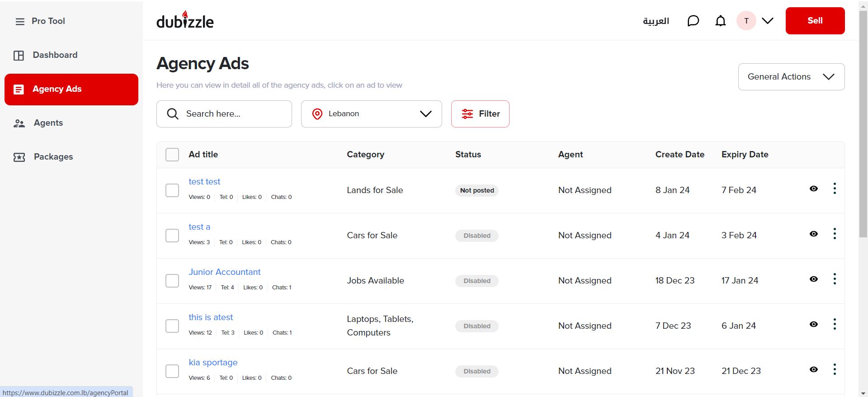
Task: Click the red Sell button
Action: tap(815, 21)
